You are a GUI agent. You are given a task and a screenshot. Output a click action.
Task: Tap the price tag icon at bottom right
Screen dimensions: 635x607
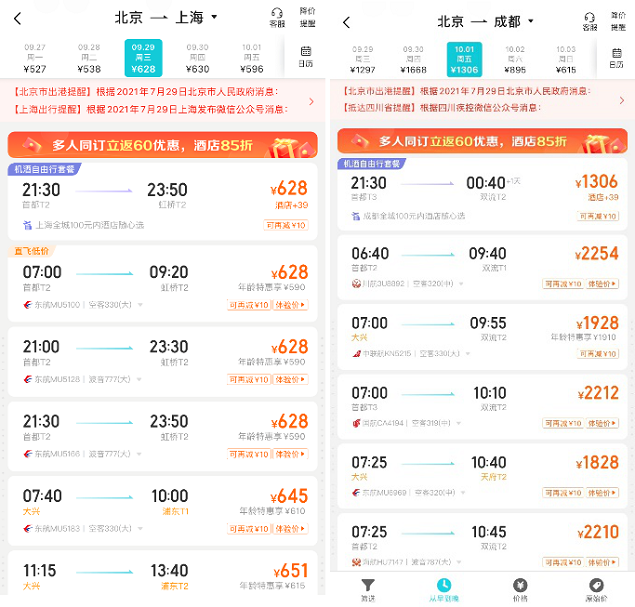click(x=596, y=589)
